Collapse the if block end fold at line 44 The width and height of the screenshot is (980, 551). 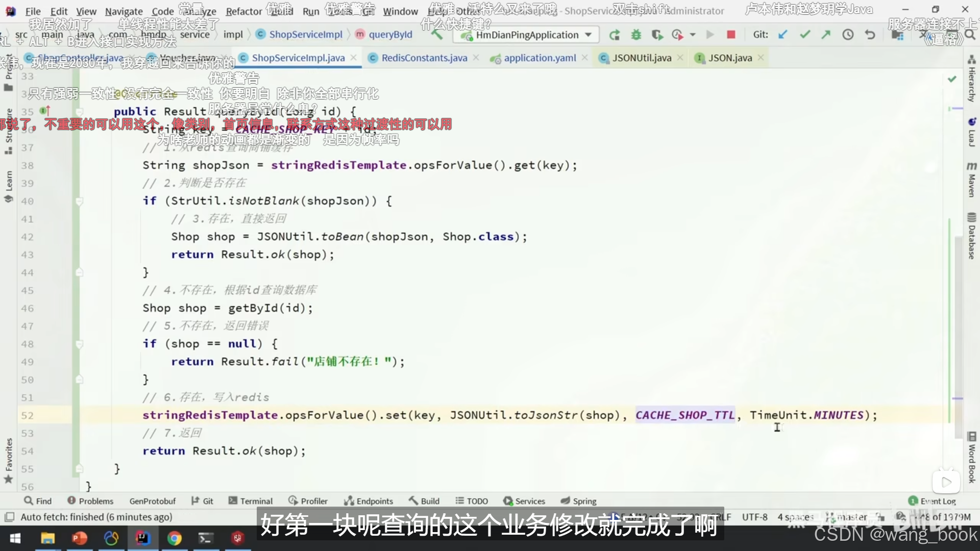(x=80, y=272)
